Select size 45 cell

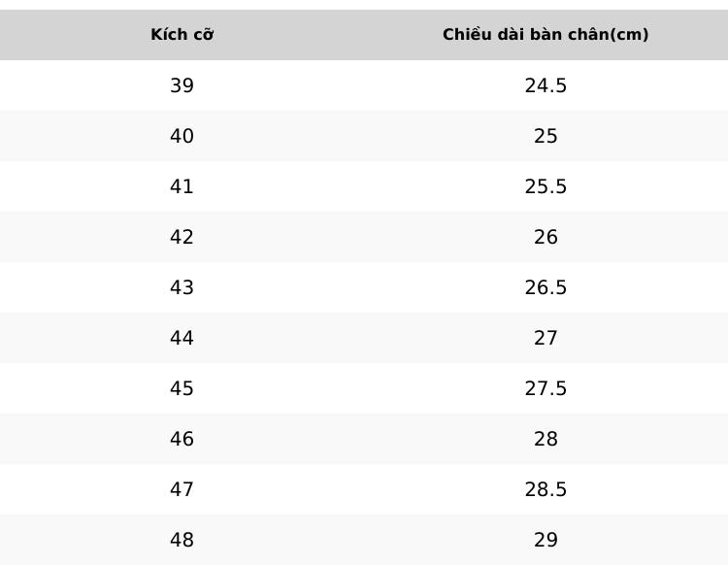click(182, 388)
